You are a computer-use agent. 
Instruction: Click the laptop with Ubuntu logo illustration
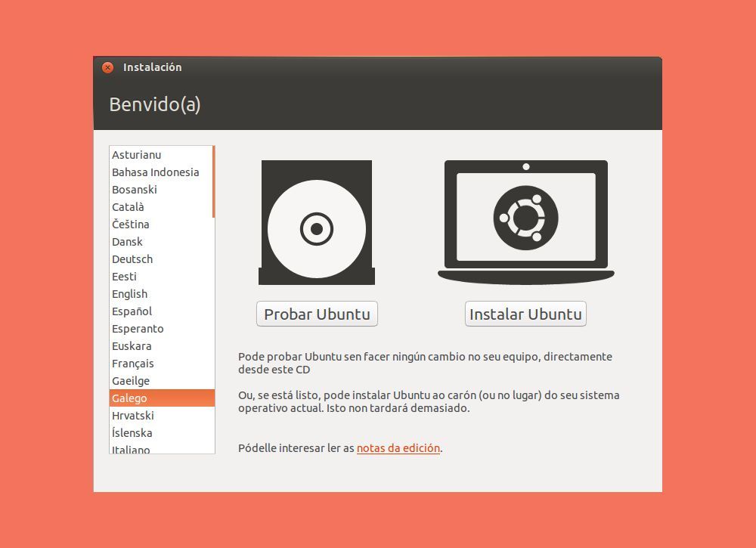click(x=526, y=222)
